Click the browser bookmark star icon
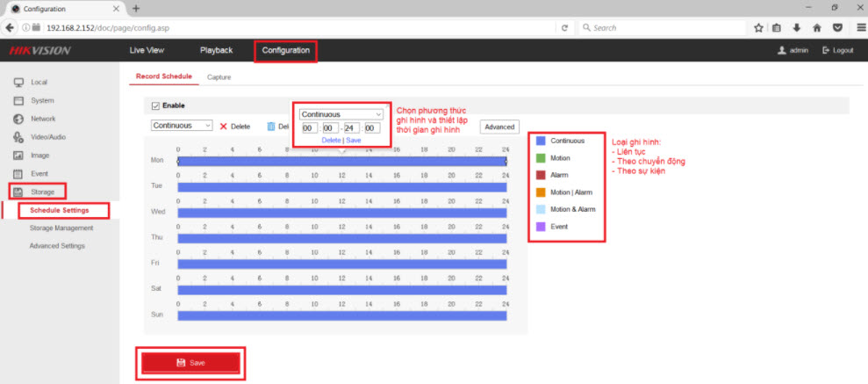868x384 pixels. click(x=758, y=28)
